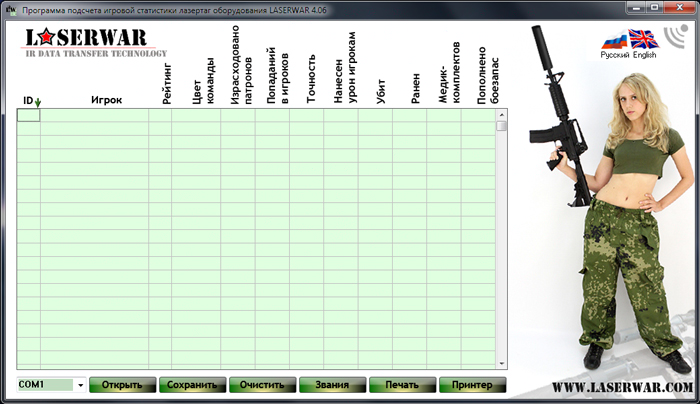Open the WWW.LASERWAR.COM link
Image resolution: width=700 pixels, height=404 pixels.
point(622,387)
